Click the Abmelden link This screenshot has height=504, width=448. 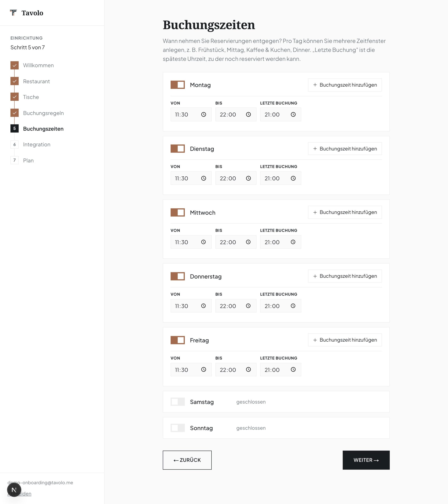click(x=19, y=494)
